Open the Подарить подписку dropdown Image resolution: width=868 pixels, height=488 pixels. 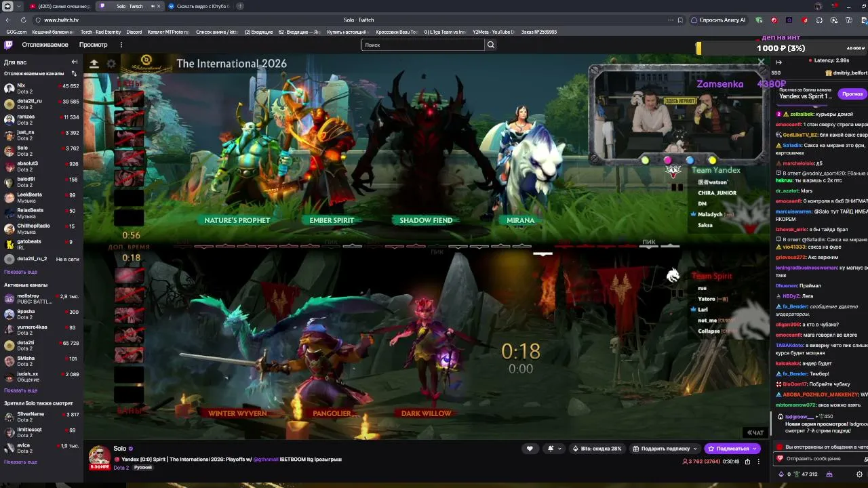coord(665,448)
